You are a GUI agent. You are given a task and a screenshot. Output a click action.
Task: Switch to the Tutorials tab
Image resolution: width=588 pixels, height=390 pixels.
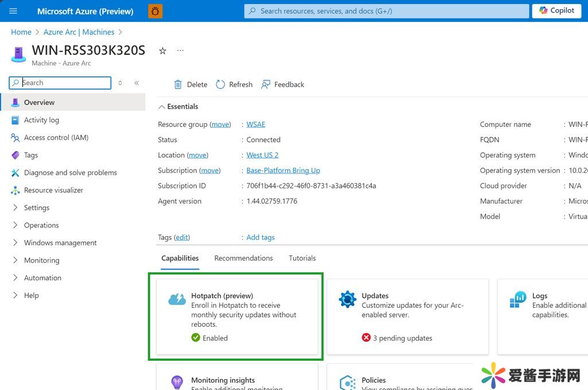[302, 258]
